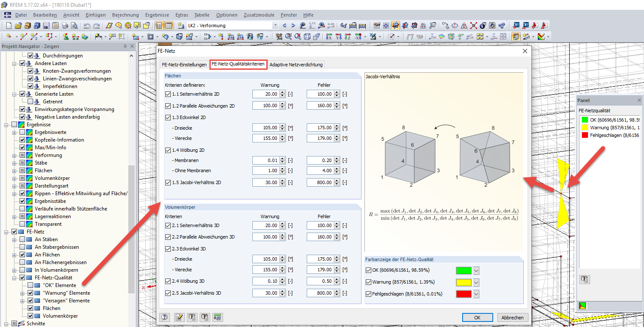Close the FE-Netz dialog
This screenshot has height=327, width=644.
coord(525,51)
